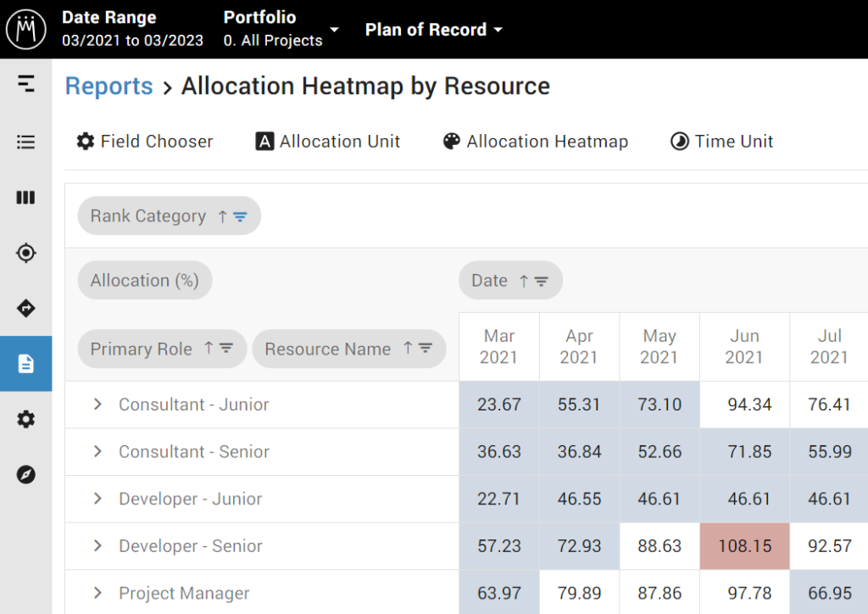This screenshot has height=614, width=868.
Task: Open the directions arrow sidebar icon
Action: click(26, 309)
